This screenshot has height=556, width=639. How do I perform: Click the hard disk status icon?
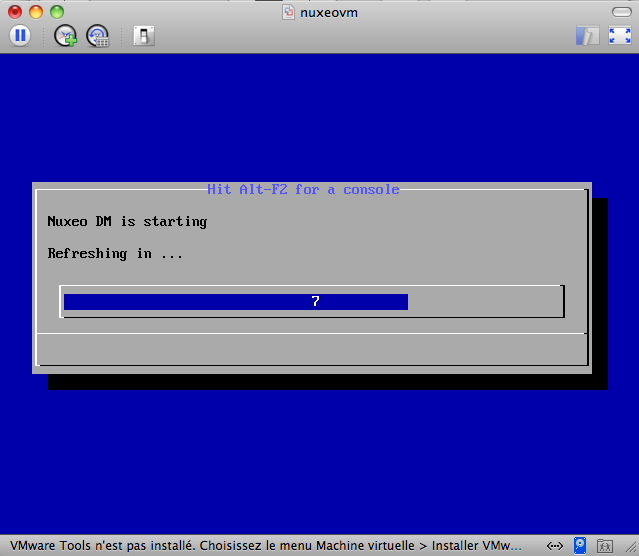pos(580,545)
